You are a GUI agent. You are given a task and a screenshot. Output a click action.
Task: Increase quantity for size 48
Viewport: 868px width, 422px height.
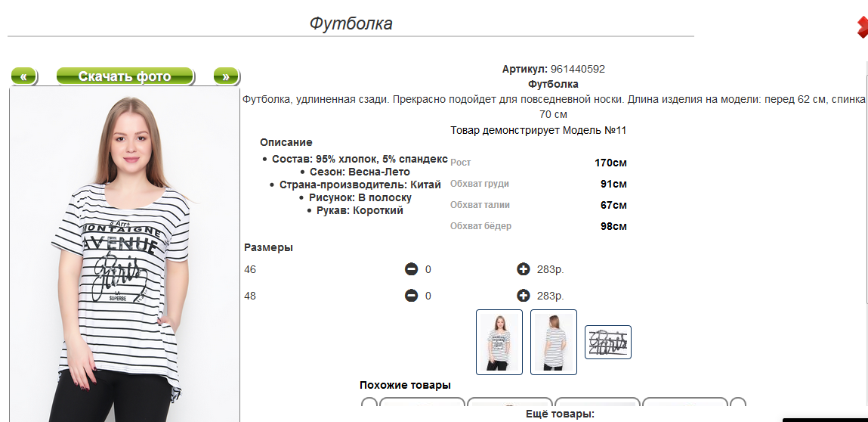click(x=523, y=296)
